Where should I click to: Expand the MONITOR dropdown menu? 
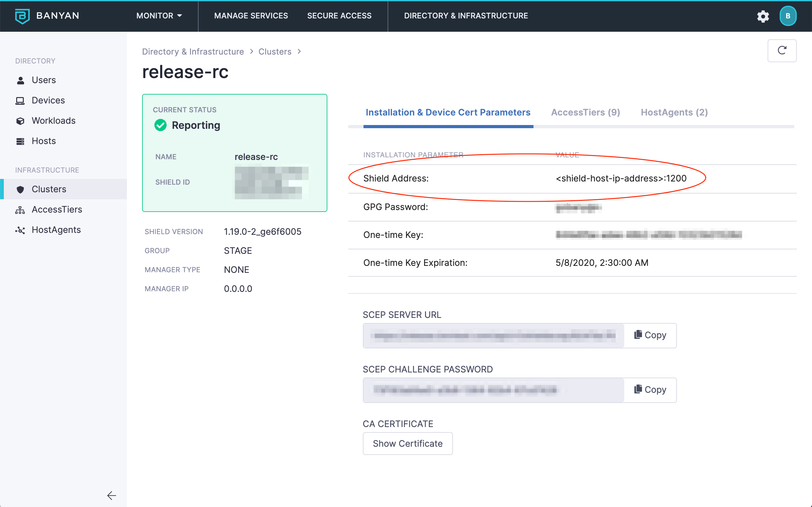pyautogui.click(x=159, y=16)
